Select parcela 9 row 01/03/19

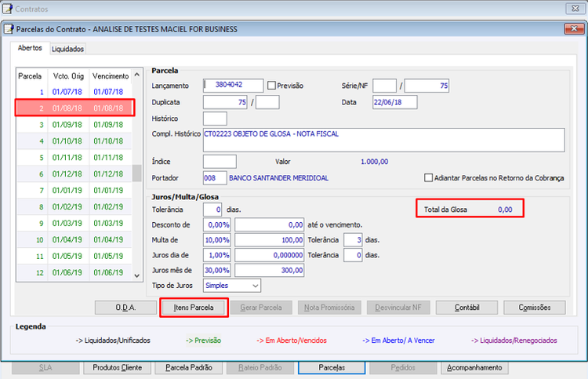pyautogui.click(x=74, y=224)
